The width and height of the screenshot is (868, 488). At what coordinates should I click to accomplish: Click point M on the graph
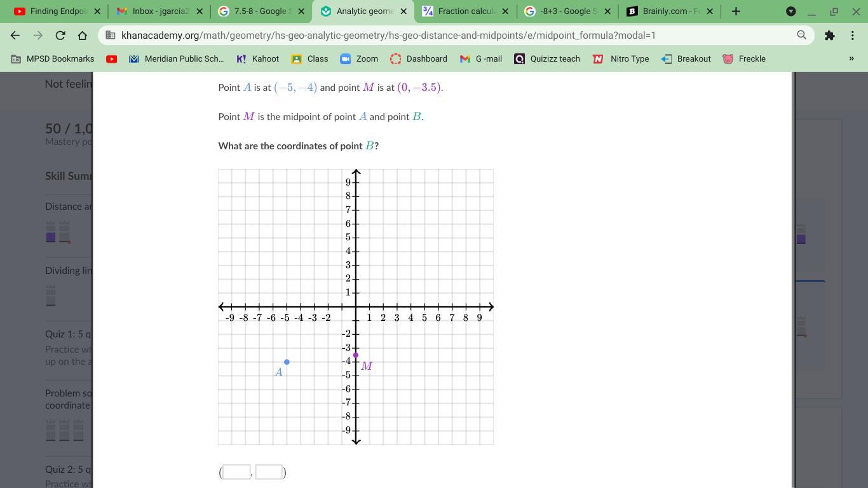356,355
